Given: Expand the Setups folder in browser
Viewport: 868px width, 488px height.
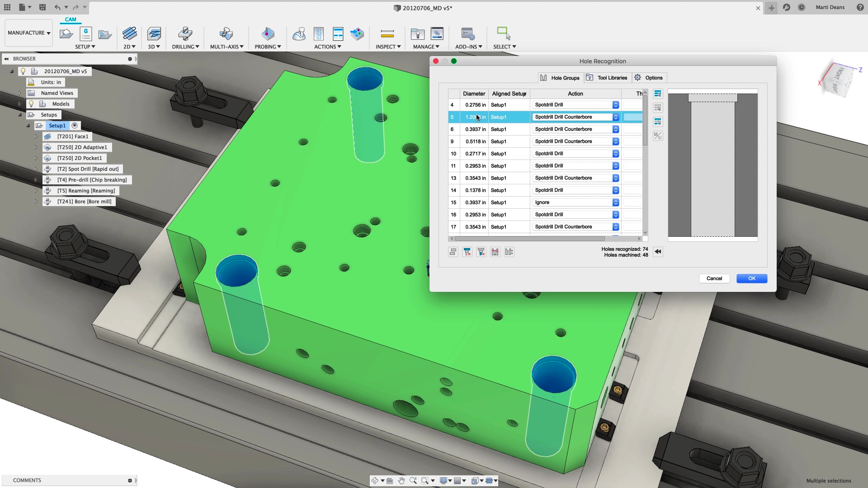Looking at the screenshot, I should click(19, 115).
